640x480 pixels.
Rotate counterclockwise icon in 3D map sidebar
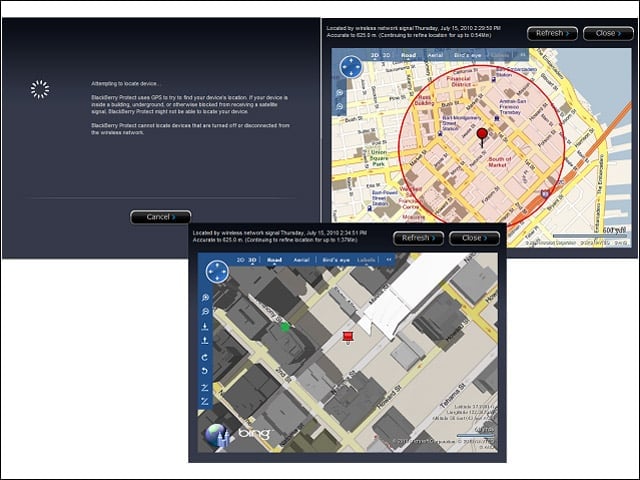(205, 371)
